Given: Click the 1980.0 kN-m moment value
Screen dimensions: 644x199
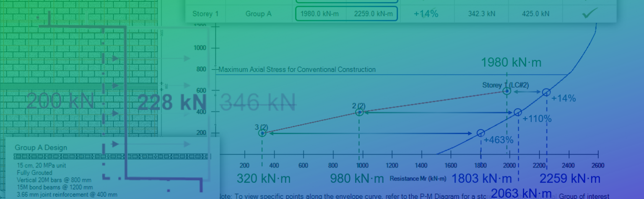Looking at the screenshot, I should click(x=321, y=14).
